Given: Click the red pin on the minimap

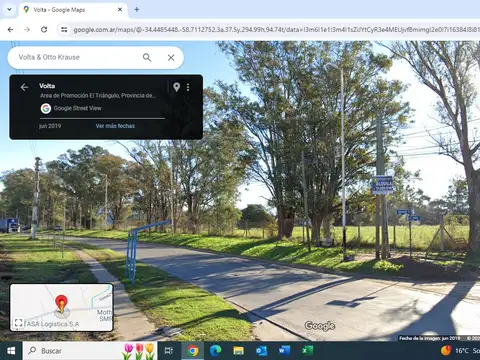Looking at the screenshot, I should [61, 303].
